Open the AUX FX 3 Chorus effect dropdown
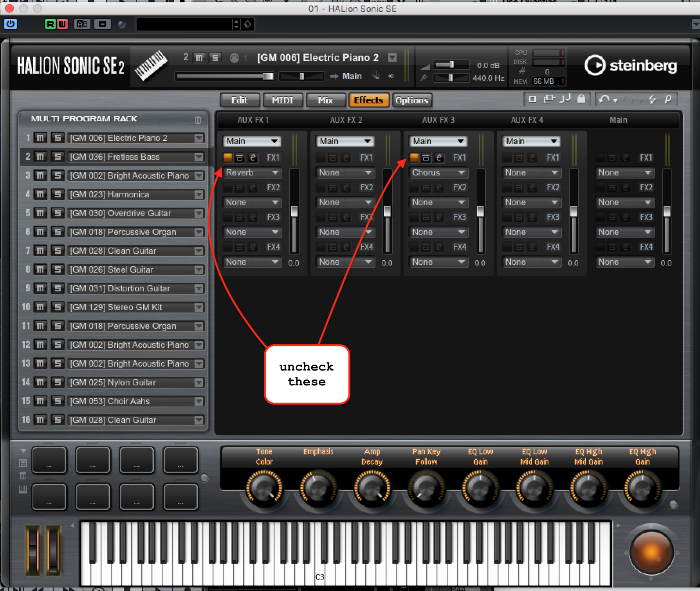Image resolution: width=700 pixels, height=591 pixels. [x=438, y=172]
